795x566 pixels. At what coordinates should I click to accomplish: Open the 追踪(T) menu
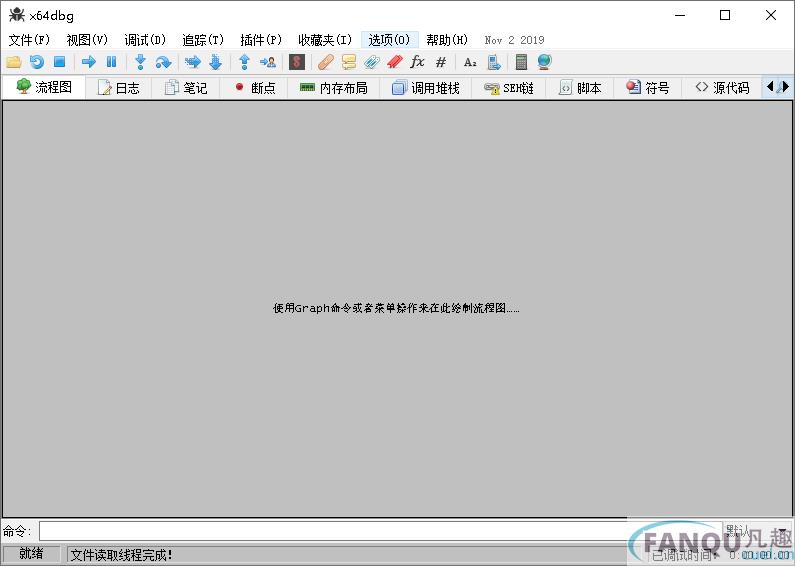tap(203, 40)
